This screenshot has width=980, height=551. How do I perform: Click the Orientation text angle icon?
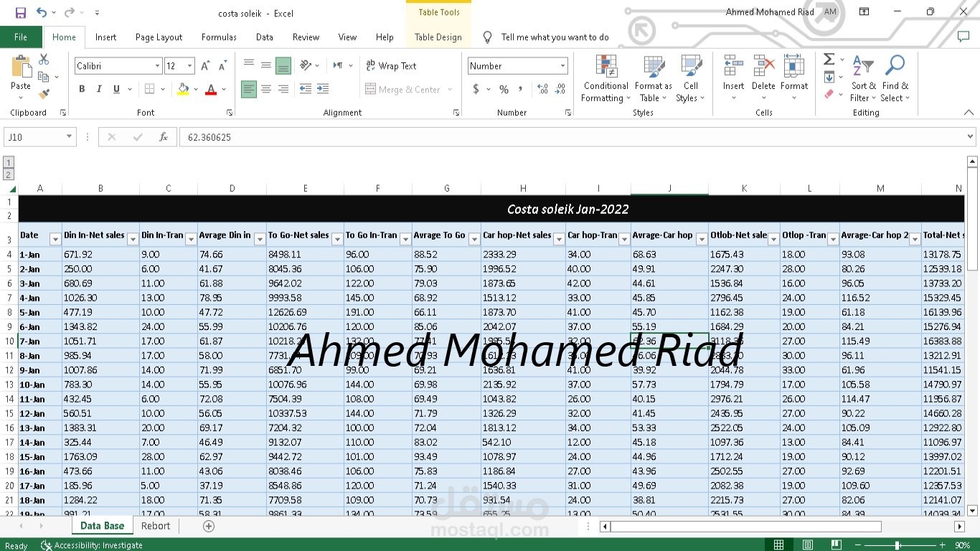point(306,65)
